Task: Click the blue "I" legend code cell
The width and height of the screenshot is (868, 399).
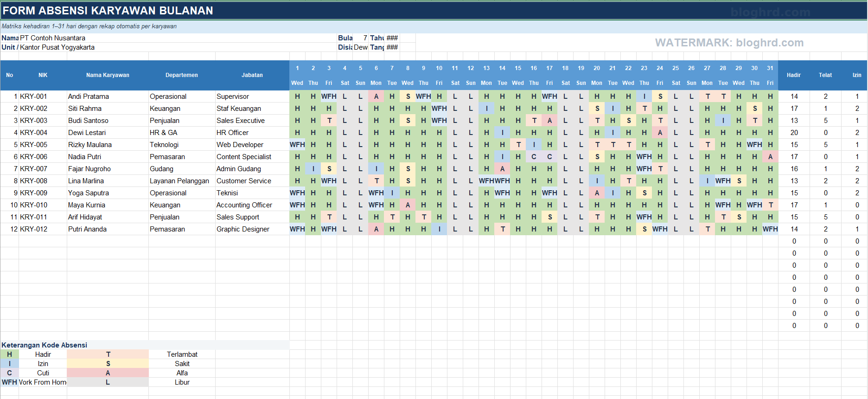Action: point(9,364)
